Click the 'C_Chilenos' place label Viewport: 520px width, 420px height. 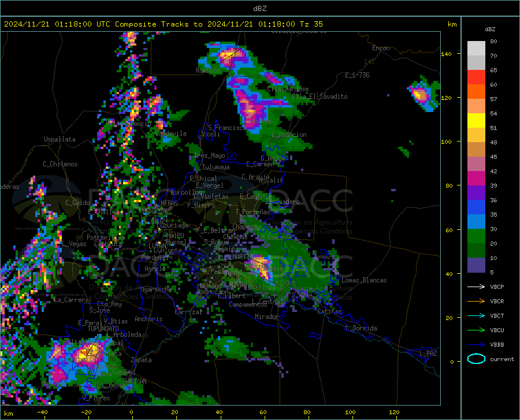coord(60,164)
